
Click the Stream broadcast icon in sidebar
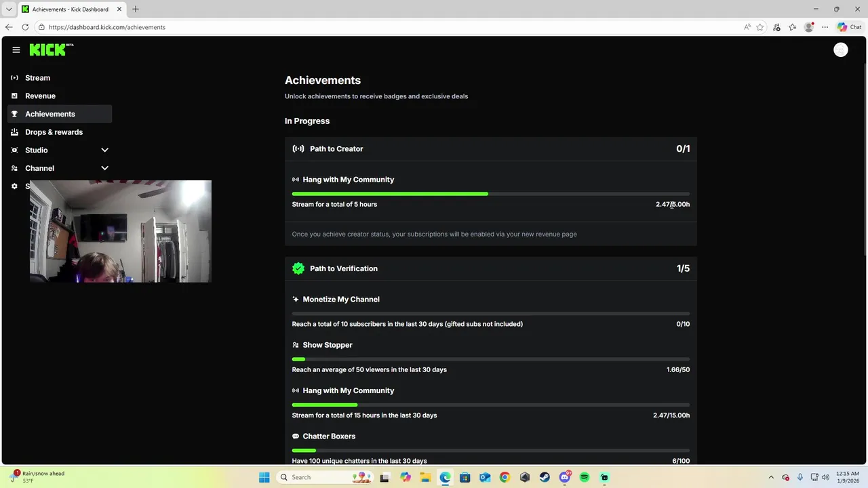(x=14, y=78)
